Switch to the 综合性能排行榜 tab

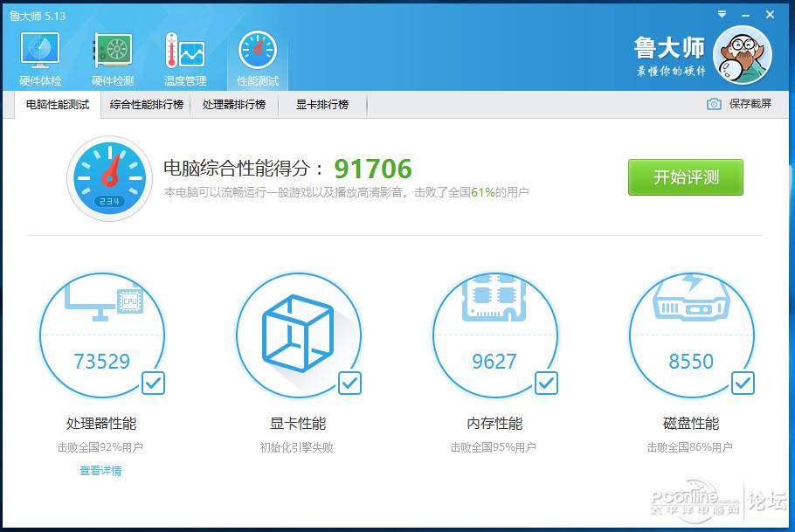149,104
